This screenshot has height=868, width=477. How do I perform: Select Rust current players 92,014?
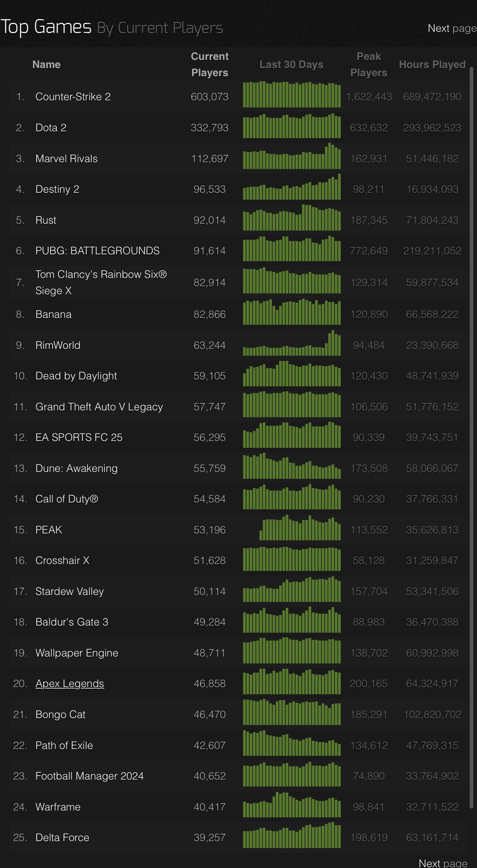click(x=210, y=220)
